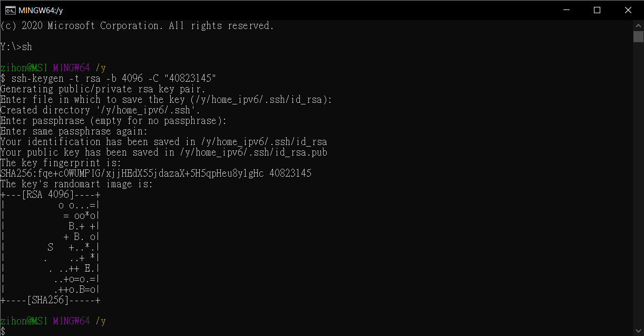
Task: Minimize the MINGW64 terminal window
Action: [567, 10]
